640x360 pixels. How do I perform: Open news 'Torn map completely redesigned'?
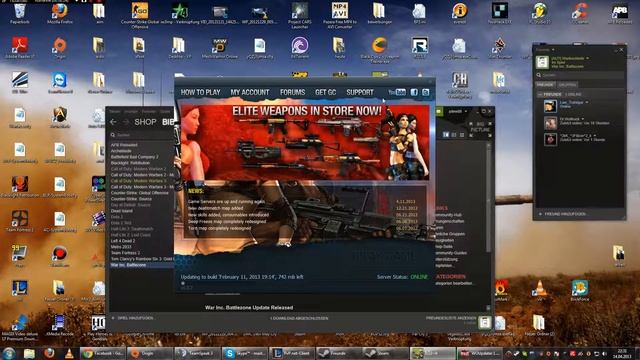tap(219, 228)
